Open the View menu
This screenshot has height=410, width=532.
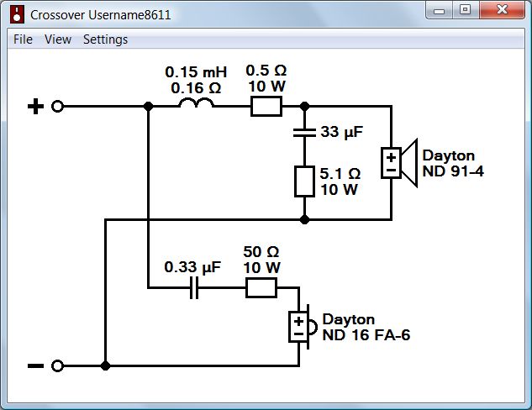(x=58, y=39)
